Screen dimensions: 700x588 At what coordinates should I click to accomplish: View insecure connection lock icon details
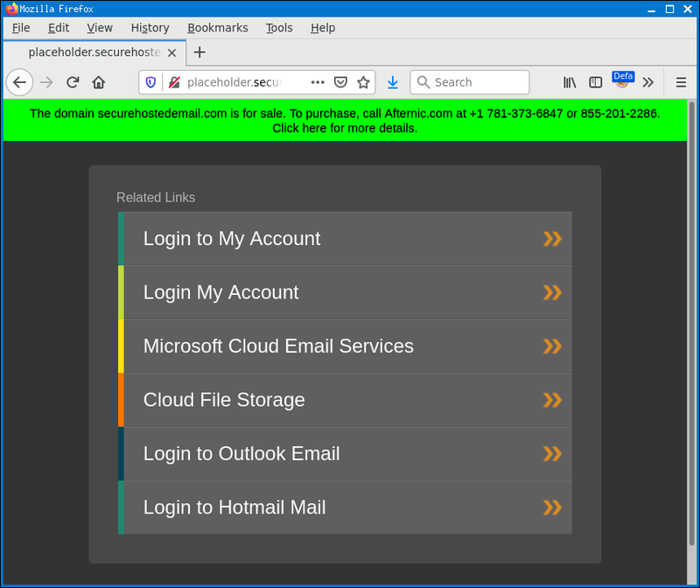[174, 82]
